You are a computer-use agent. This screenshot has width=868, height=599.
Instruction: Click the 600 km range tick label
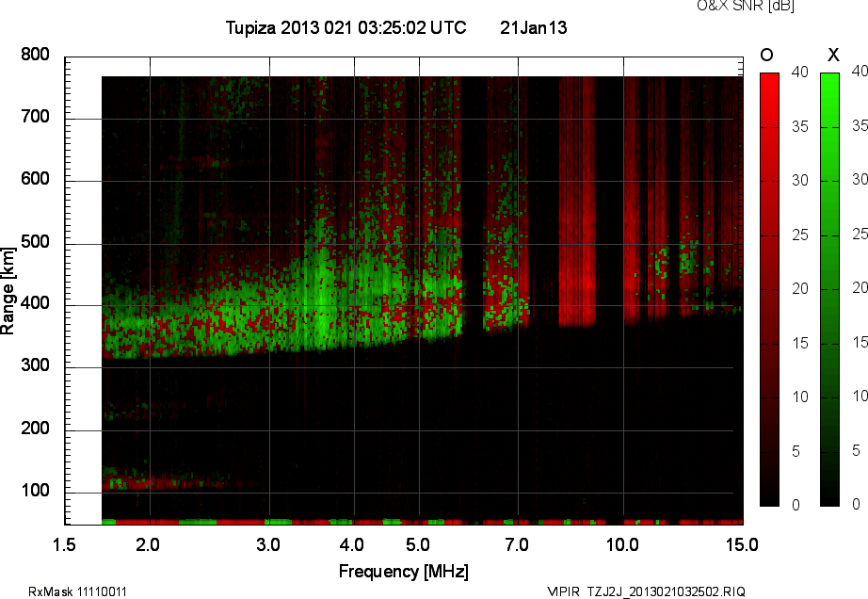click(35, 179)
